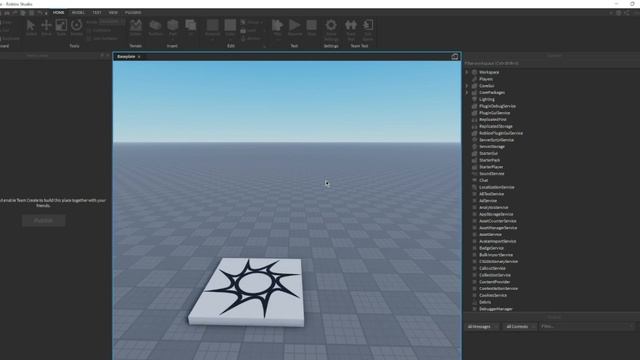Viewport: 640px width, 360px height.
Task: Open the Terrain Editor
Action: 136,28
